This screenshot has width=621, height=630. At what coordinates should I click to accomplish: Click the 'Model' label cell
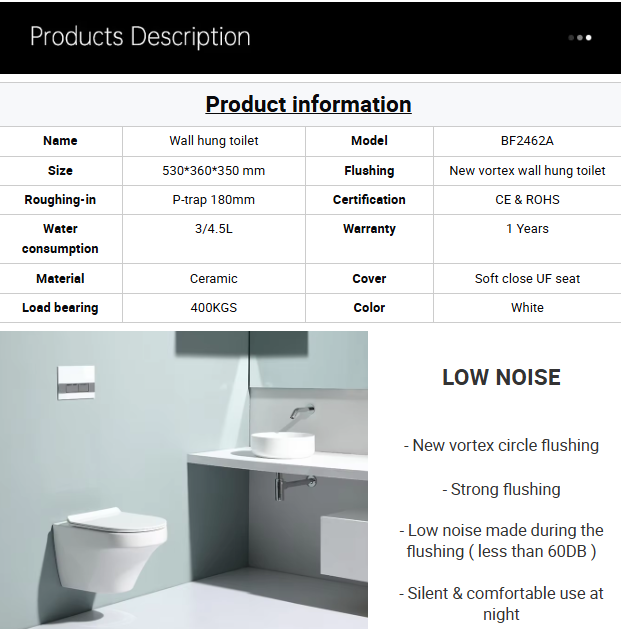tap(369, 141)
